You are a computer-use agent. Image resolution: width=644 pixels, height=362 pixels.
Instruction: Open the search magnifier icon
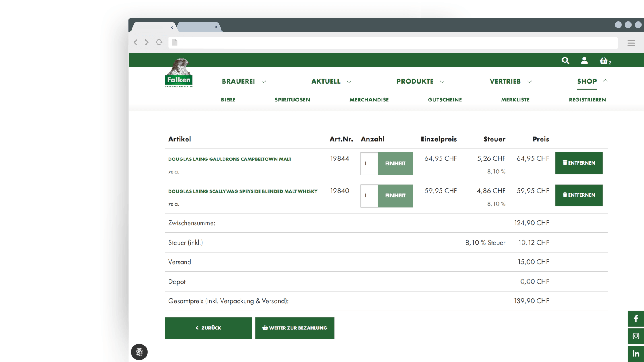click(x=566, y=60)
